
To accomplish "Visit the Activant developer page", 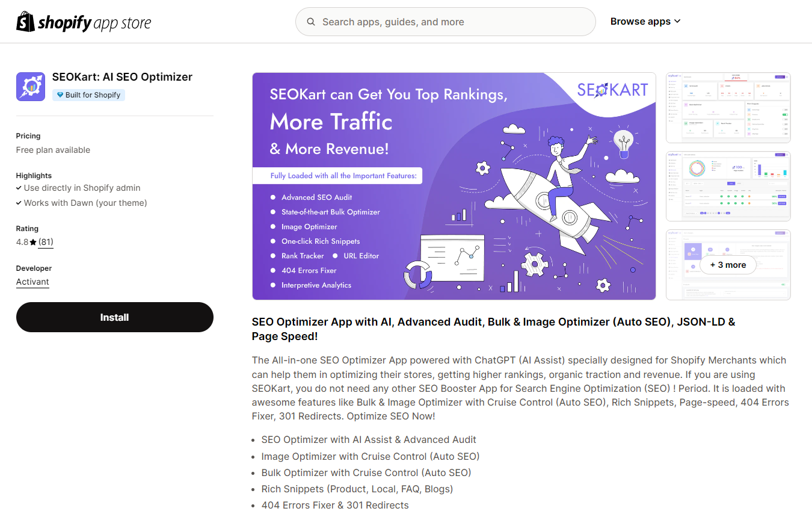I will pyautogui.click(x=32, y=282).
